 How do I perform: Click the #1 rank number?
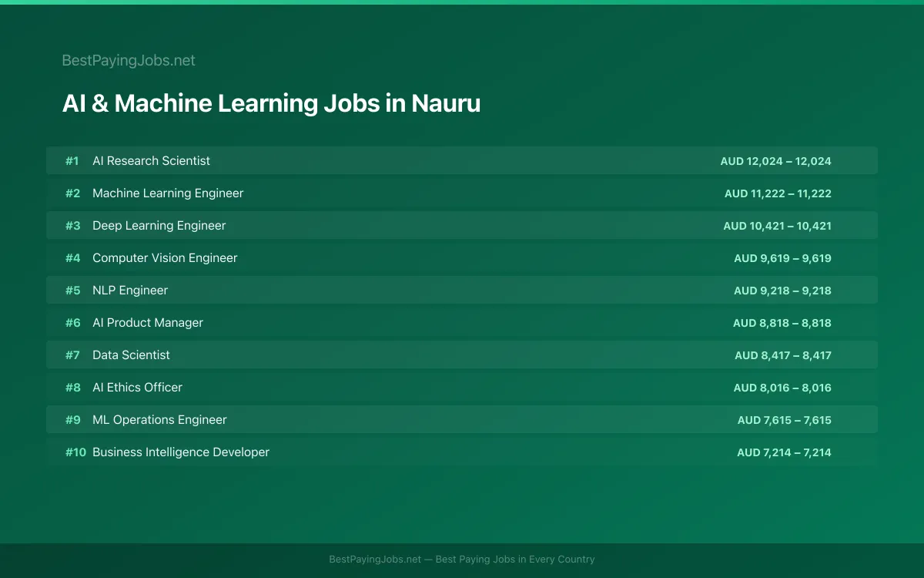click(x=72, y=161)
